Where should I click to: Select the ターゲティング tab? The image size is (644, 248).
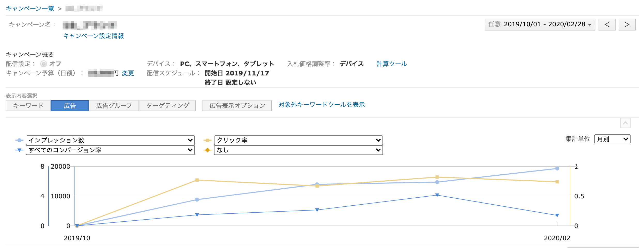coord(167,106)
